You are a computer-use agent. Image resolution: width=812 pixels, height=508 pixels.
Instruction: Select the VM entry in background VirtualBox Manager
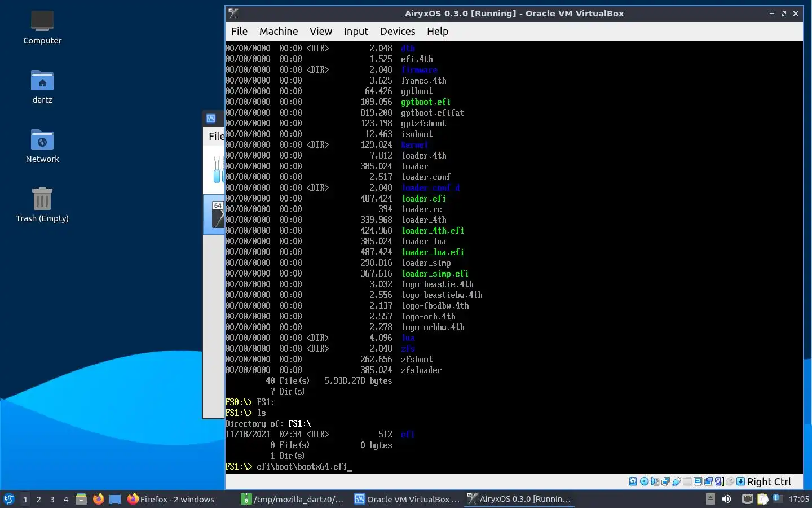214,214
